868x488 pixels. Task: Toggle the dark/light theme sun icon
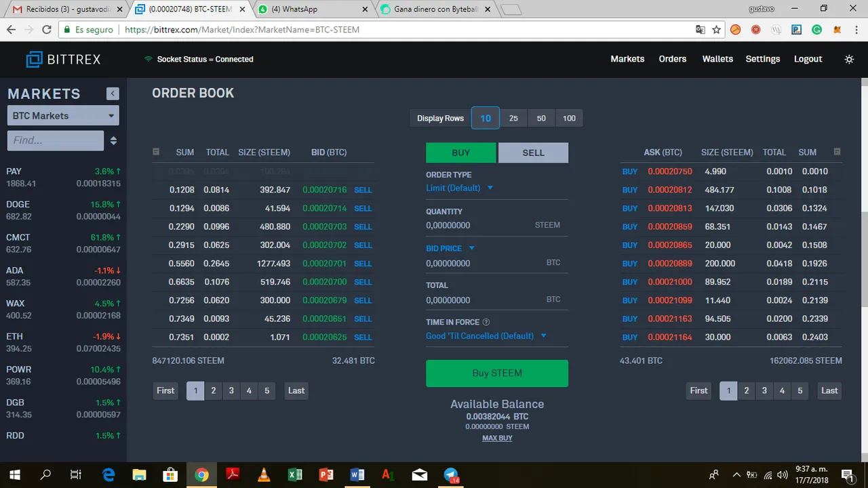point(849,60)
